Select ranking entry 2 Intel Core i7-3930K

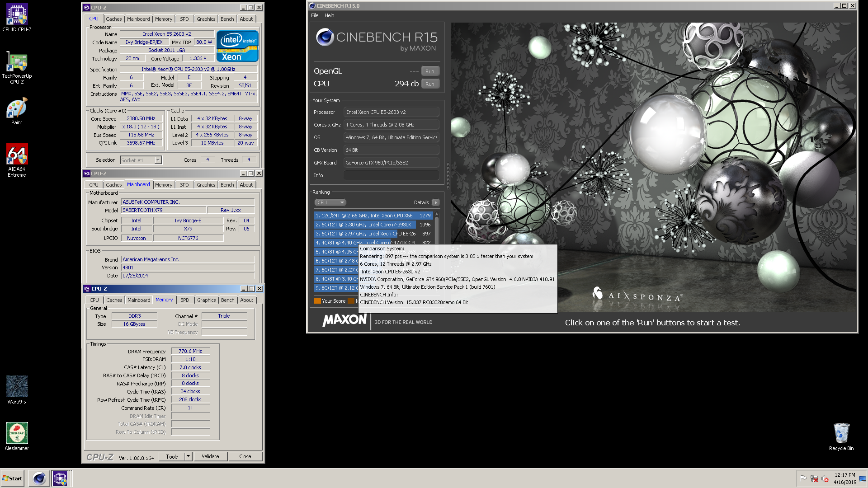tap(373, 225)
